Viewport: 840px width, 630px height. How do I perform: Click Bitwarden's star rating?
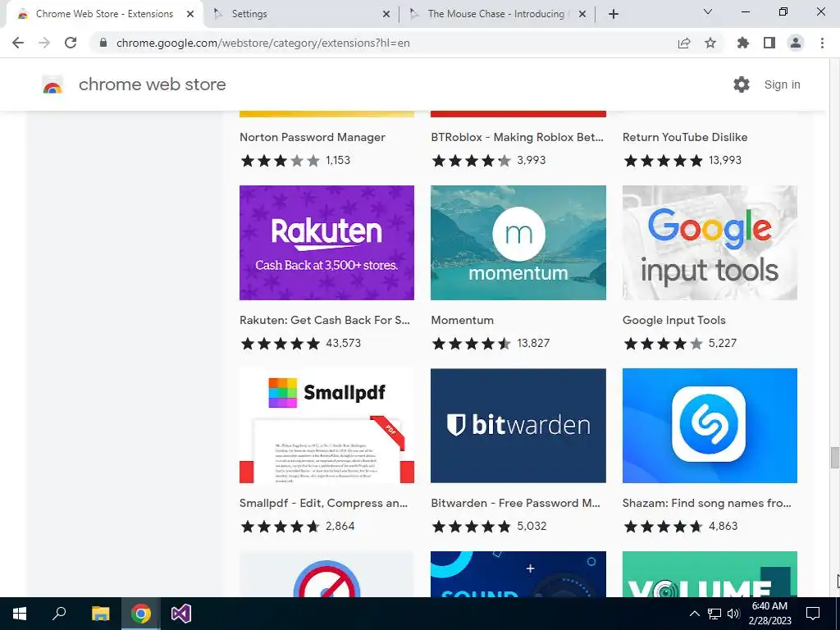(x=472, y=526)
